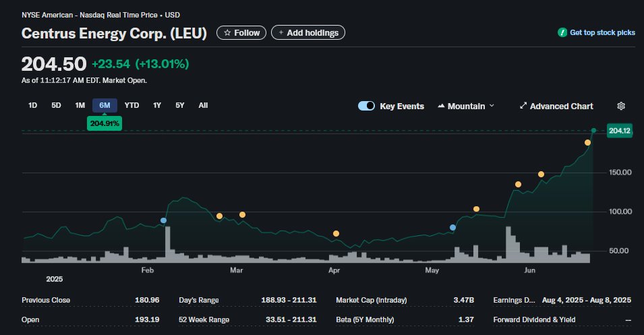
Task: Click the Market Cap value 3.47B
Action: click(x=464, y=300)
